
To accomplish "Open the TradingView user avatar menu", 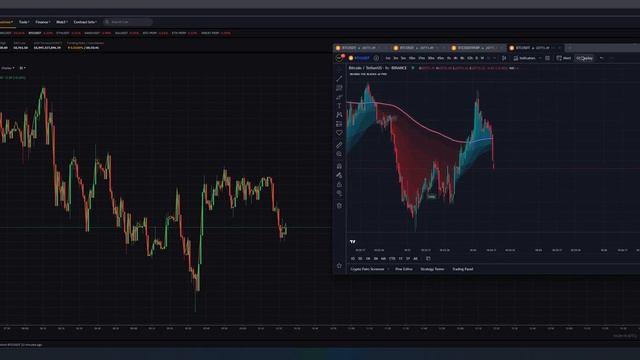I will tap(340, 58).
